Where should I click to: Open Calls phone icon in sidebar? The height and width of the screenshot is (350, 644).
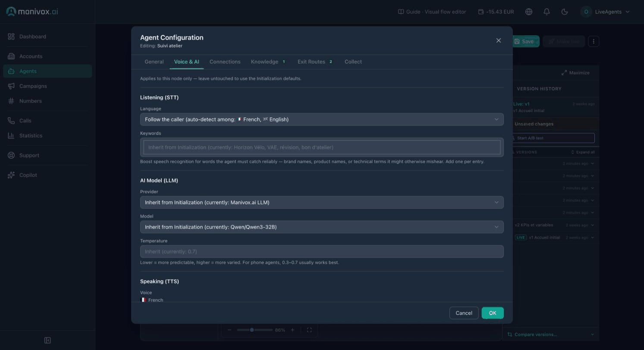11,121
